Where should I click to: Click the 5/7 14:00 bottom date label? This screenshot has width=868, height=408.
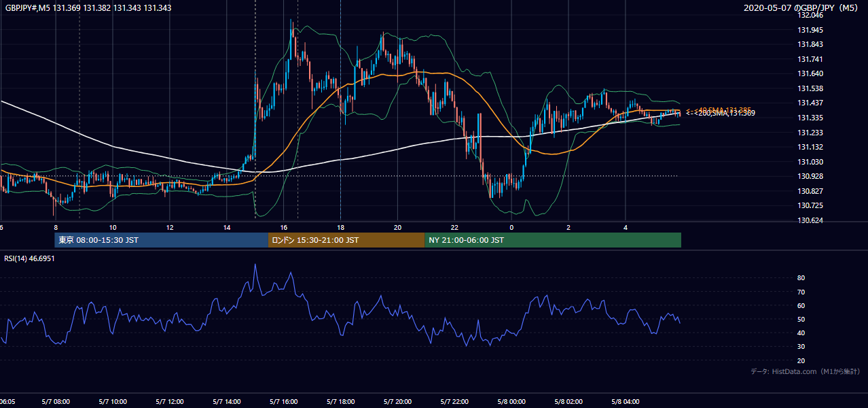pos(227,402)
